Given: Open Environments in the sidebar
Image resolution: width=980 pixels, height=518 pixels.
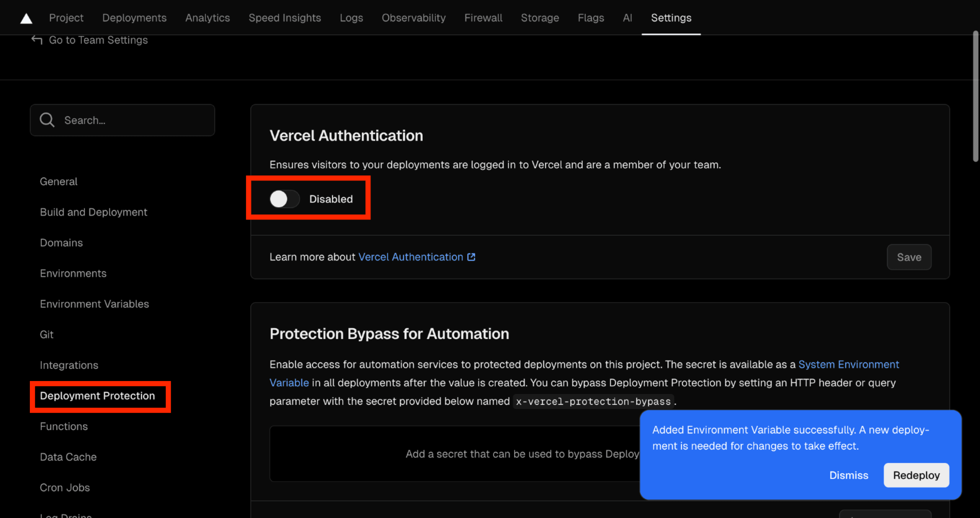Looking at the screenshot, I should click(x=73, y=273).
